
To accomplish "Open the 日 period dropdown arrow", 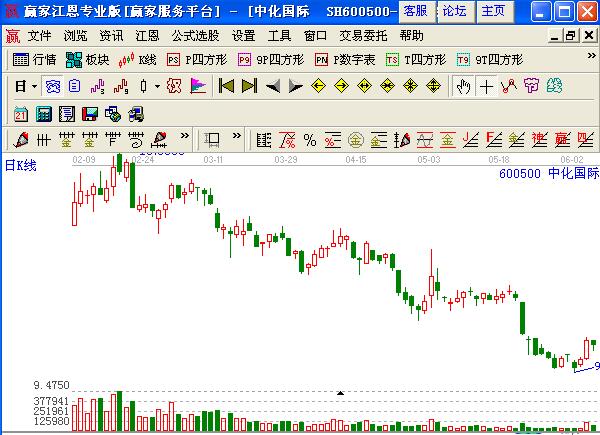I will point(35,87).
